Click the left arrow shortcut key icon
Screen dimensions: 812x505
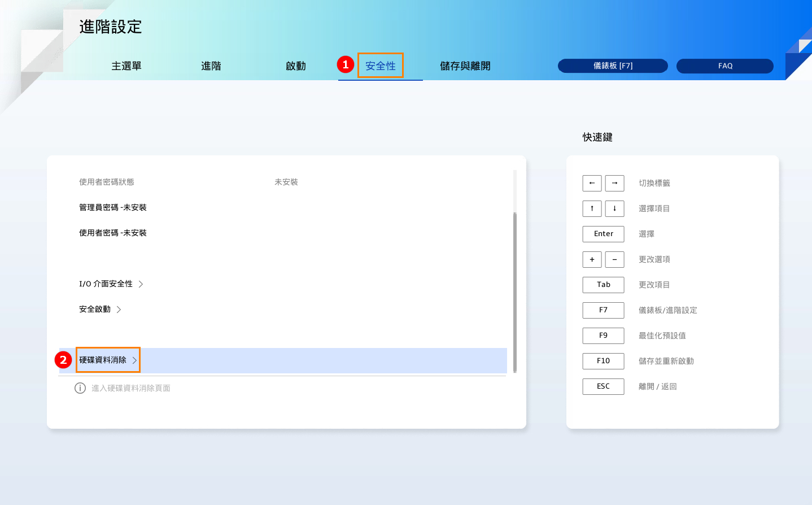592,183
